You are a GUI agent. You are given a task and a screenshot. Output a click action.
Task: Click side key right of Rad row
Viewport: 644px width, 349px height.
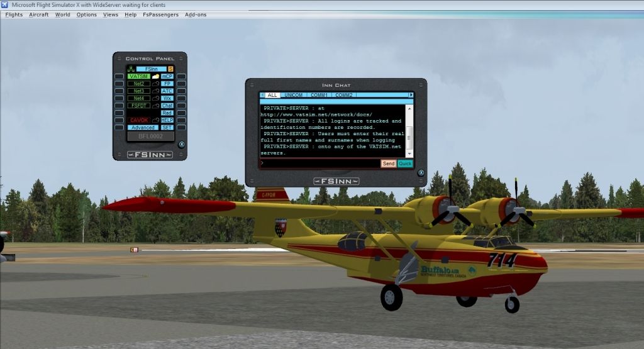point(182,113)
